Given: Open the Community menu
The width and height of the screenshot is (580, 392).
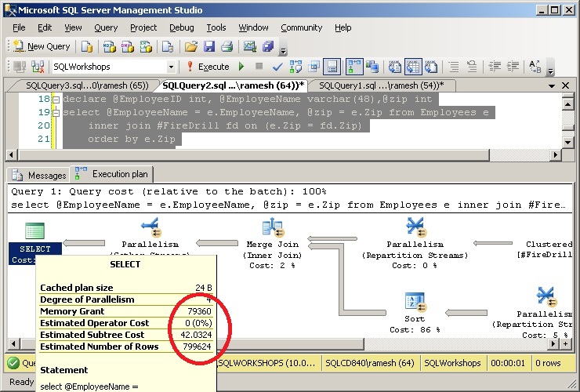Looking at the screenshot, I should [302, 27].
